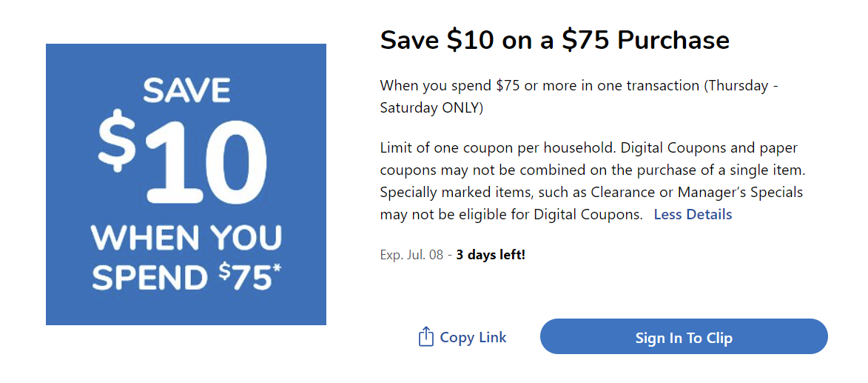Click SPEND $75* text in coupon graphic
Image resolution: width=868 pixels, height=383 pixels.
[x=186, y=278]
